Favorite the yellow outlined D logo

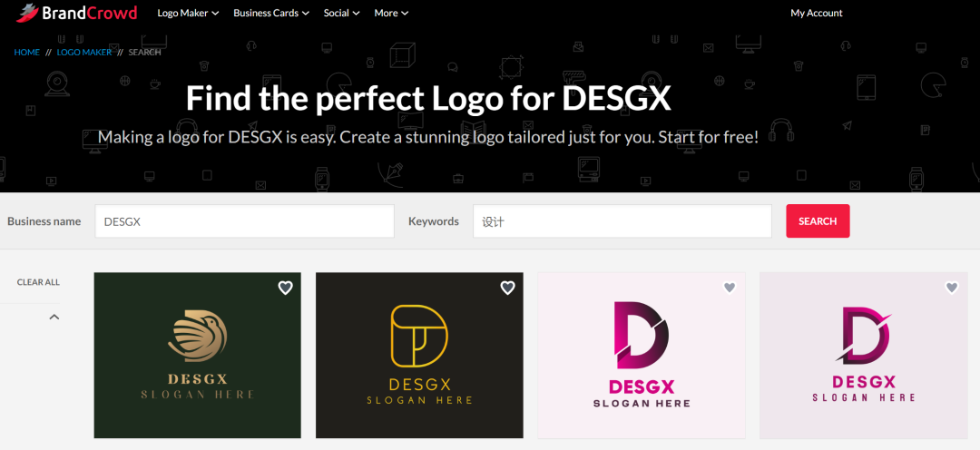[x=507, y=288]
